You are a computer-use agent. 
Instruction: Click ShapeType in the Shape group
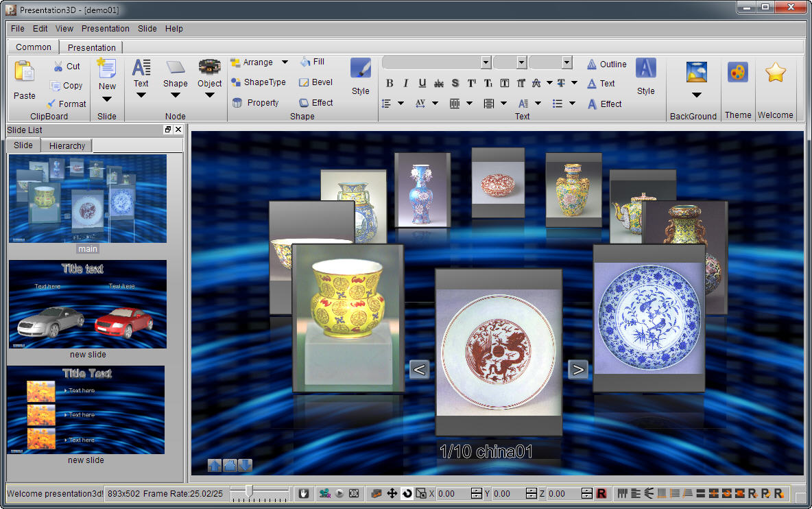point(258,82)
